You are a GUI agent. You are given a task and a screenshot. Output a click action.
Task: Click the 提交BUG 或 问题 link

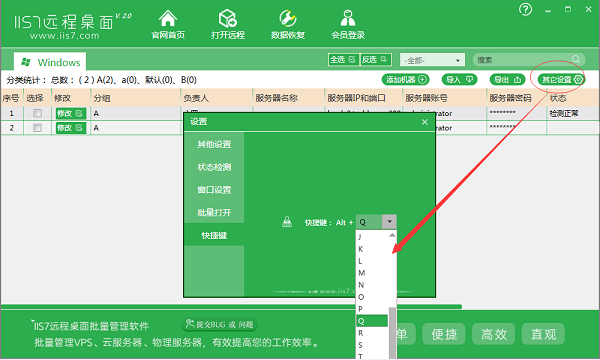tap(220, 324)
